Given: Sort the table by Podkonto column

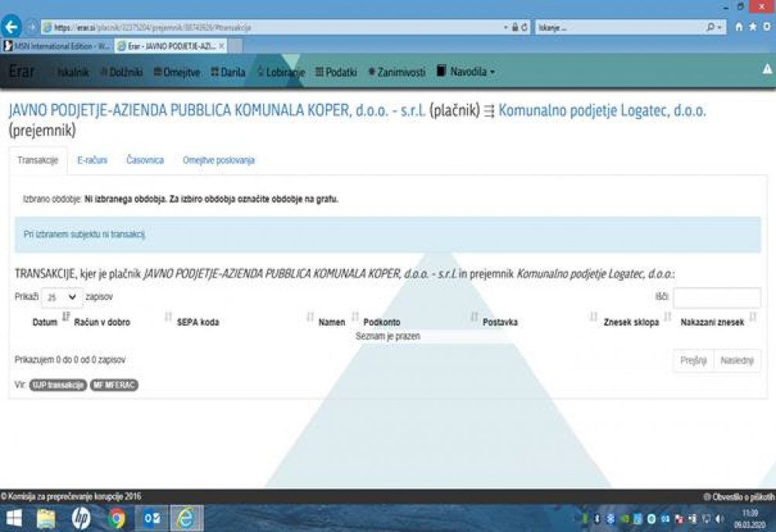Looking at the screenshot, I should coord(381,322).
